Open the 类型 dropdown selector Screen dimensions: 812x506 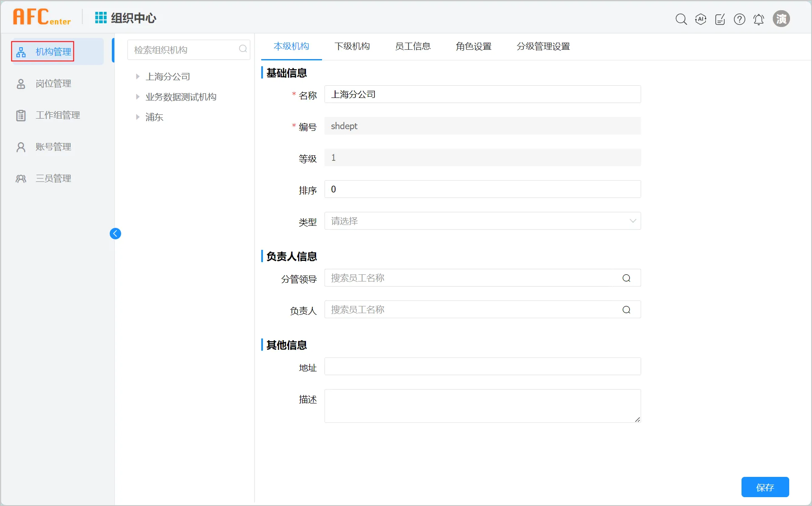tap(482, 221)
